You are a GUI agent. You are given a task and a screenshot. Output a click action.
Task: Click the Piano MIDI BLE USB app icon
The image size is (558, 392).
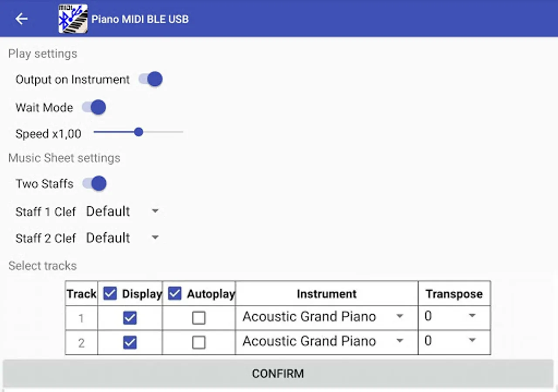[73, 19]
